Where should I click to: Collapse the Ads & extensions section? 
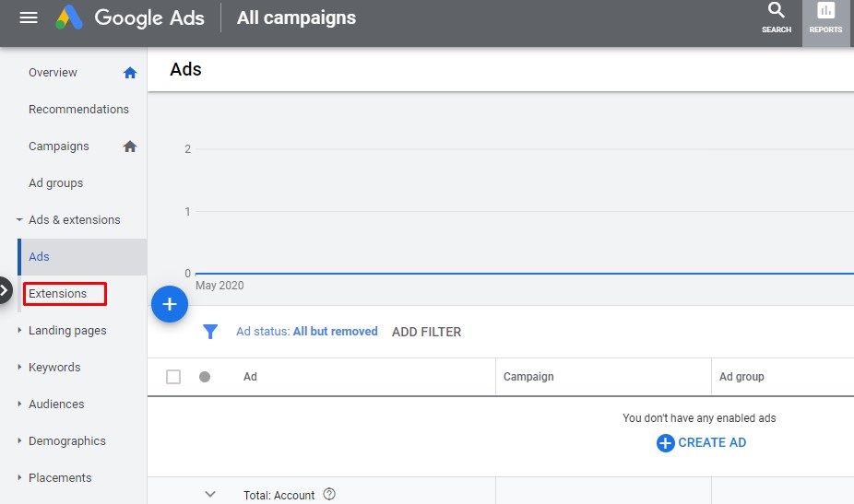click(19, 220)
